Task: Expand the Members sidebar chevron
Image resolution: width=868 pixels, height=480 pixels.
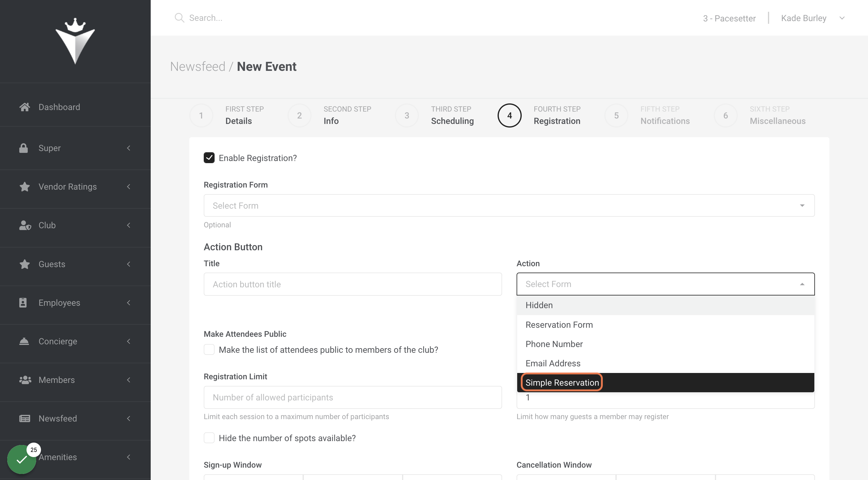Action: [x=128, y=380]
